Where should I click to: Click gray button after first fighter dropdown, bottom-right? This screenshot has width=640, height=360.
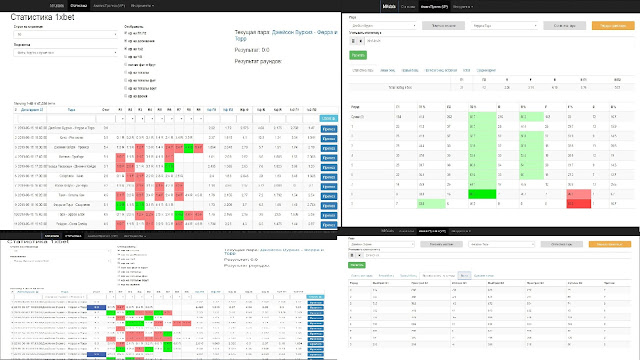pos(441,244)
